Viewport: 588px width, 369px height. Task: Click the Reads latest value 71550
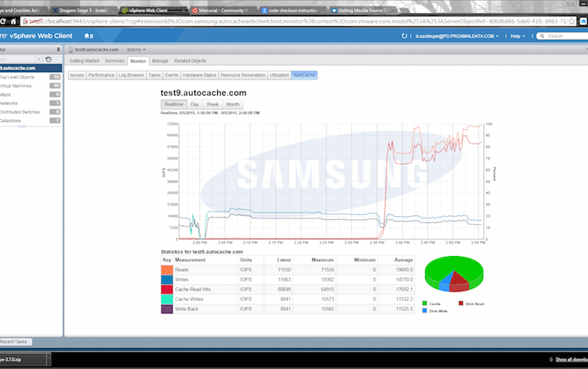pos(284,270)
